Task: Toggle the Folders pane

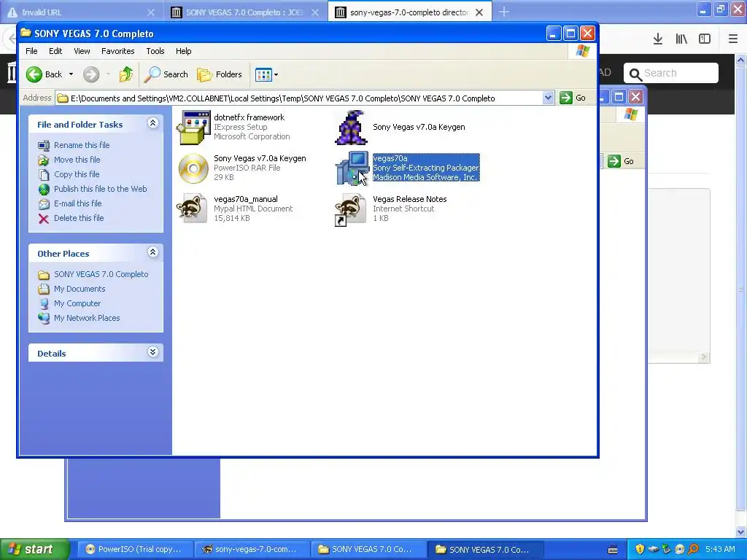Action: coord(220,74)
